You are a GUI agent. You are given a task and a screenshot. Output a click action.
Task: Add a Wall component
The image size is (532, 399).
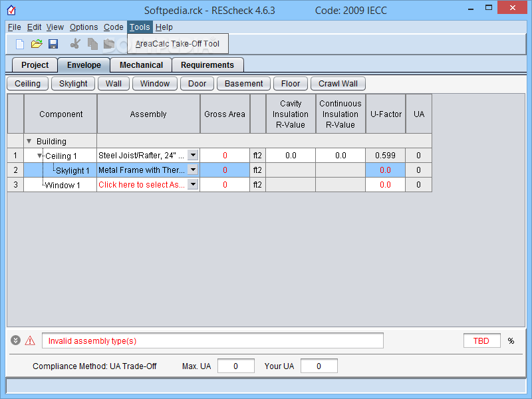tap(113, 84)
